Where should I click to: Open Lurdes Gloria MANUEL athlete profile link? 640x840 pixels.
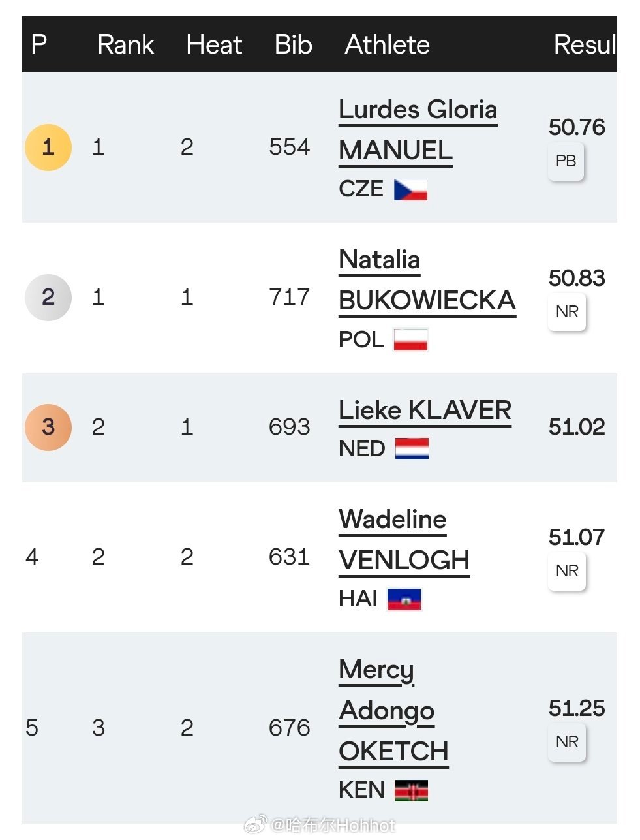(x=418, y=130)
